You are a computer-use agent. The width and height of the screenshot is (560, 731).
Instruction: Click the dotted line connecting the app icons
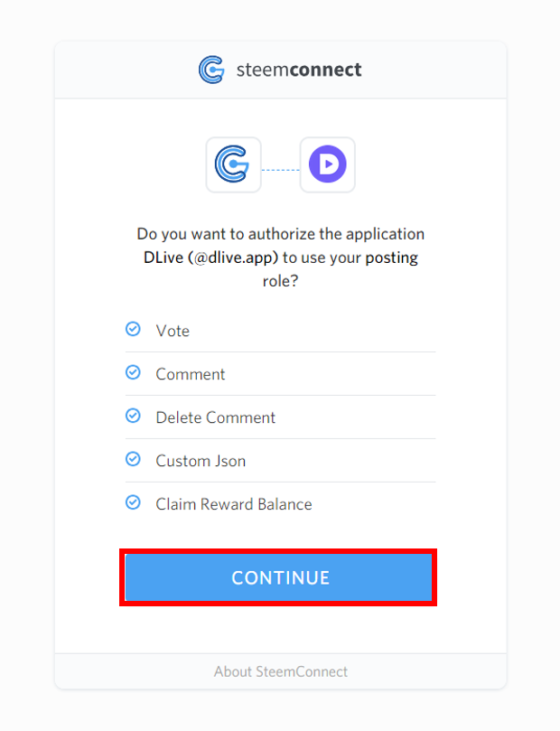[280, 169]
